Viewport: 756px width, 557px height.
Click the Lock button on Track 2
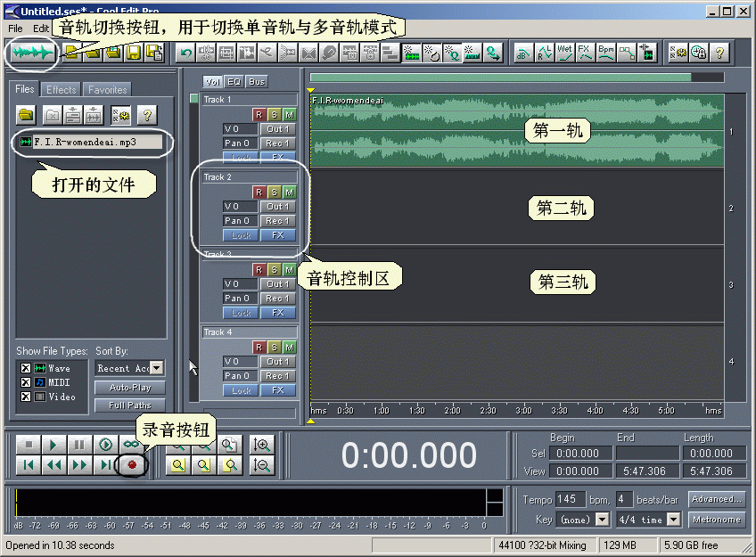(x=241, y=235)
